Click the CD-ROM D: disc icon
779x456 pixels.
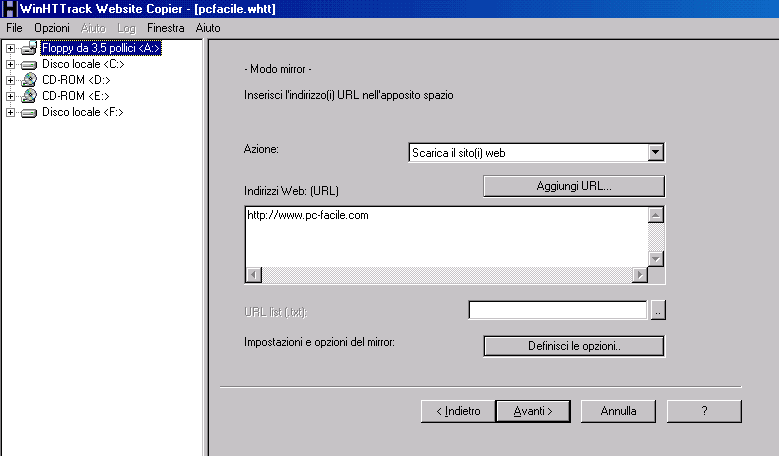(29, 80)
